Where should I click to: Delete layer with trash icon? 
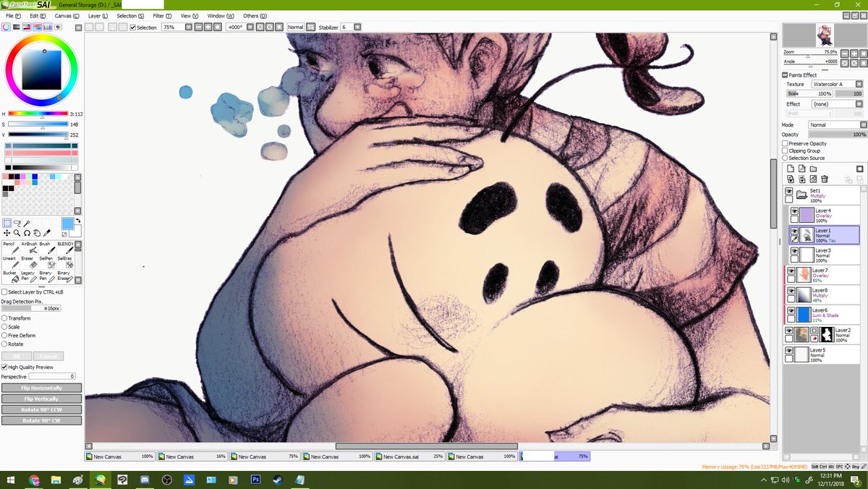click(825, 179)
